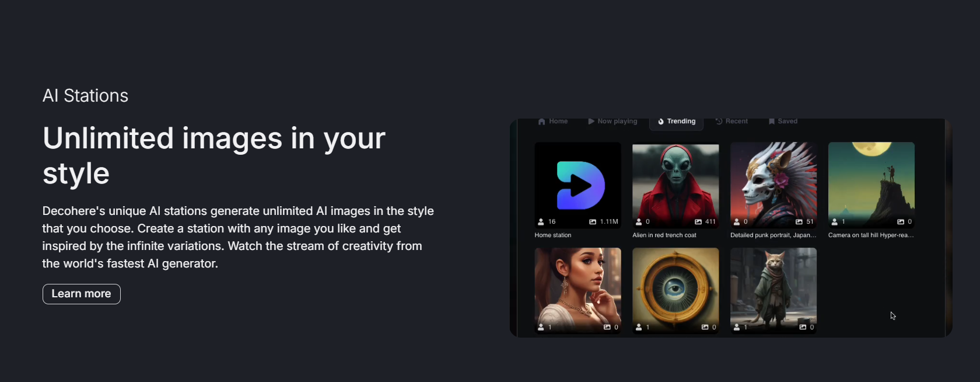Image resolution: width=980 pixels, height=382 pixels.
Task: Click the moonlit hill camera thumbnail
Action: [871, 182]
